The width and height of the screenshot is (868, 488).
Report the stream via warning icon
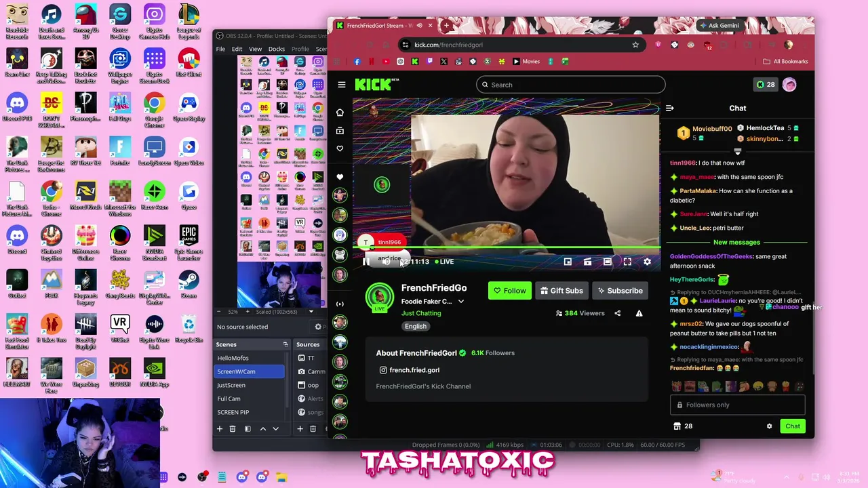coord(639,313)
